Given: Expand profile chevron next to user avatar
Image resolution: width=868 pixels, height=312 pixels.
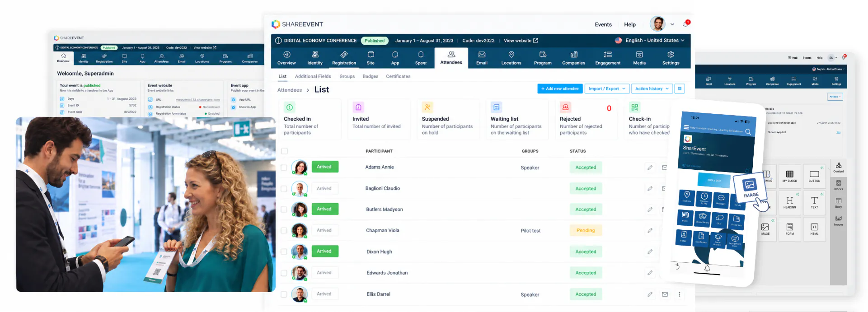Looking at the screenshot, I should click(672, 24).
